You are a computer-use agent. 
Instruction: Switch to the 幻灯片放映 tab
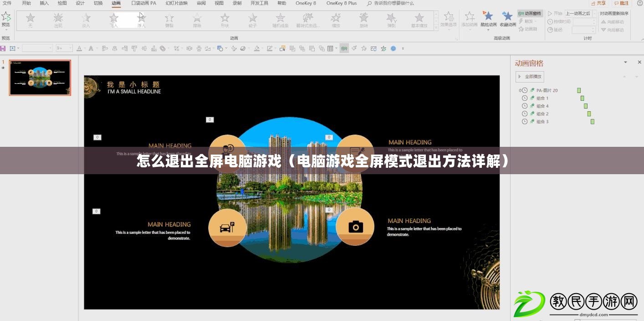point(177,3)
